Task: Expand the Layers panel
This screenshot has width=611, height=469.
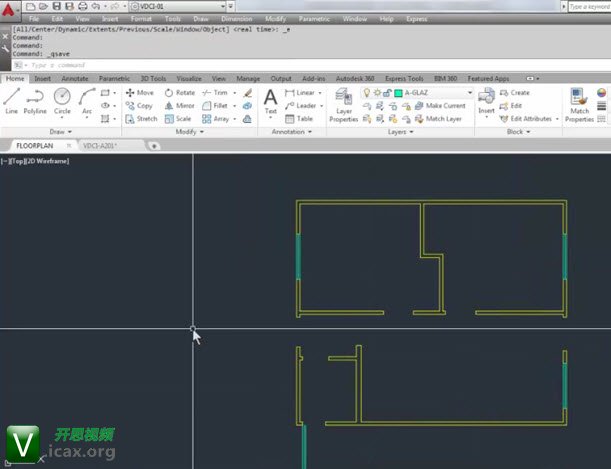Action: click(x=401, y=132)
